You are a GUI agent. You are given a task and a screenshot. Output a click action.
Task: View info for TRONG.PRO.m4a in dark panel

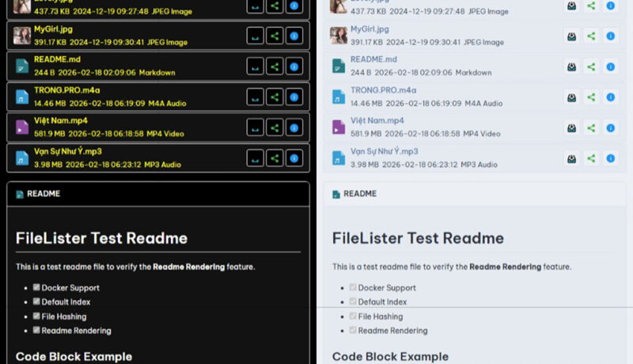(x=294, y=97)
